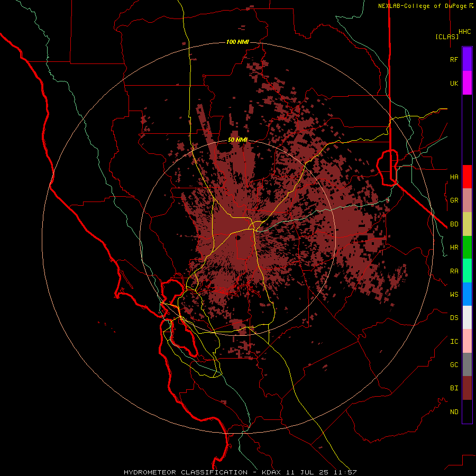Image resolution: width=476 pixels, height=476 pixels.
Task: Click the RF purple legend swatch
Action: [x=467, y=59]
